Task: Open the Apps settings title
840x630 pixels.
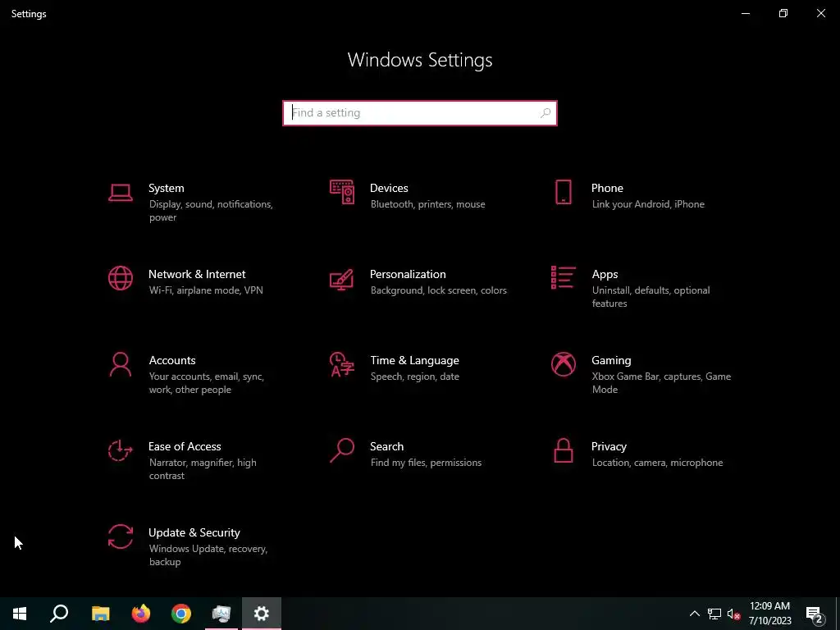Action: (x=605, y=274)
